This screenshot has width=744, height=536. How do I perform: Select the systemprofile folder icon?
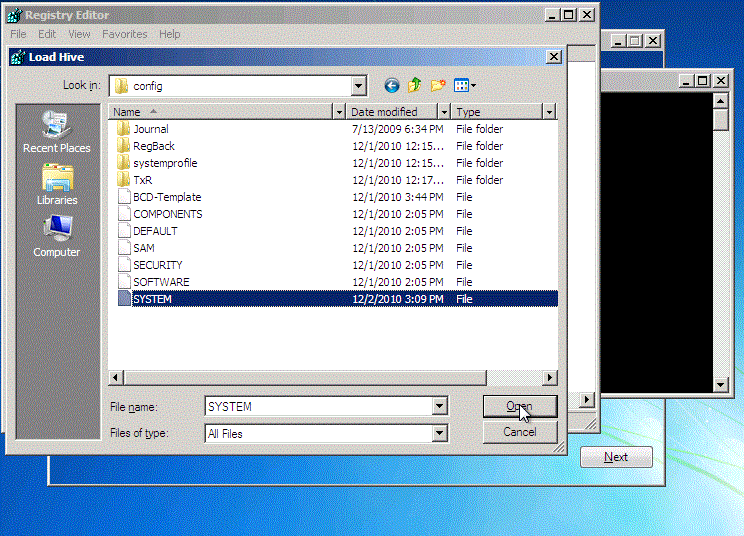coord(123,163)
